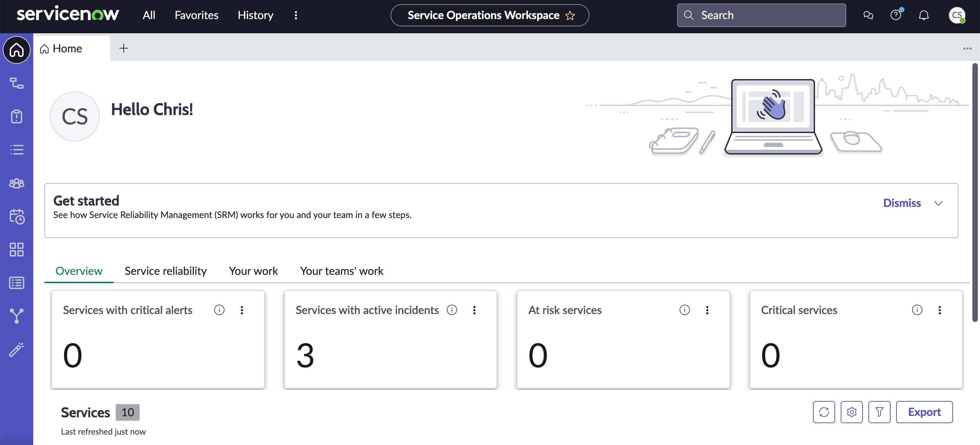This screenshot has width=980, height=445.
Task: Click the Home icon in sidebar
Action: 16,50
